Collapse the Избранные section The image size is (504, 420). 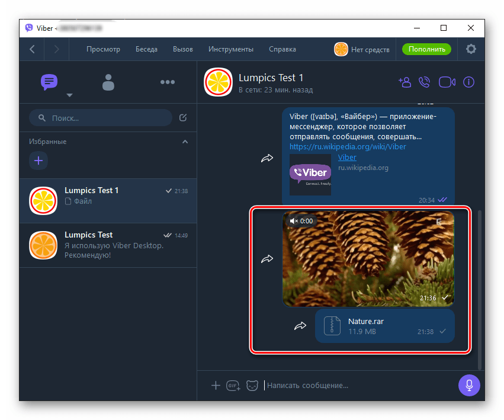tap(185, 142)
